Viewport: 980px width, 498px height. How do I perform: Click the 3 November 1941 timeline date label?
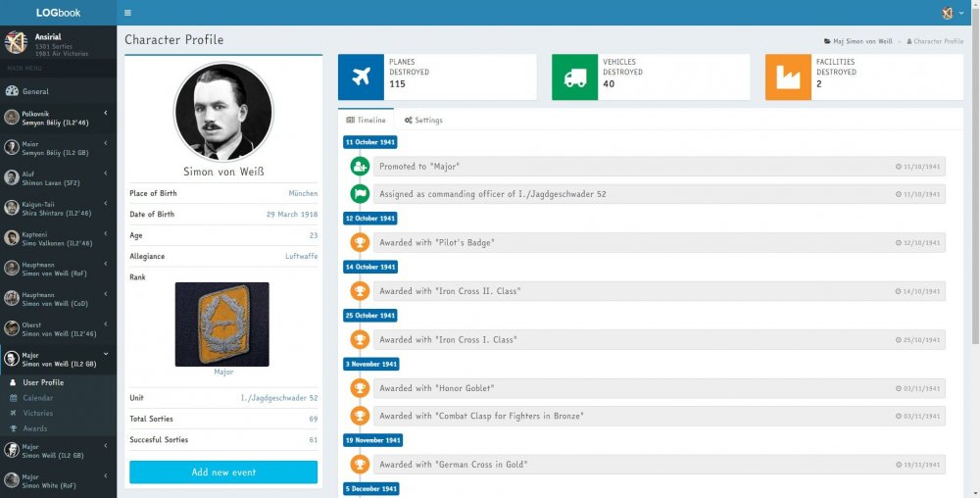click(x=371, y=365)
